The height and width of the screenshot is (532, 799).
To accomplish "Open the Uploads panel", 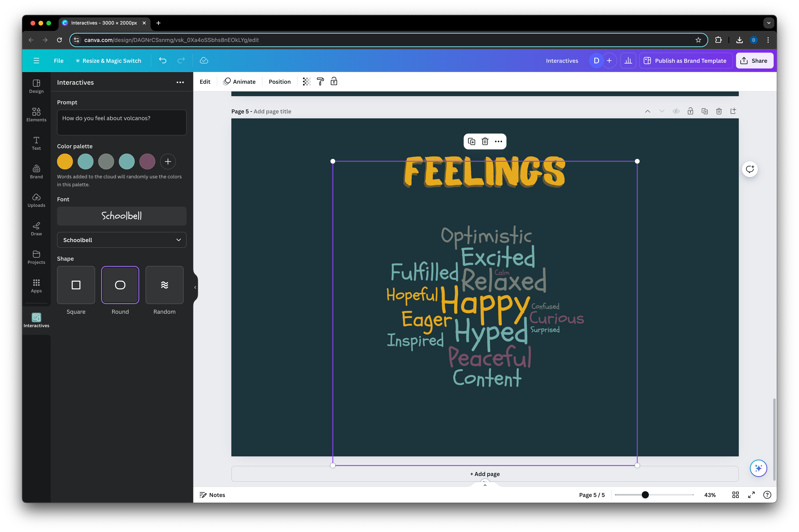I will point(36,200).
